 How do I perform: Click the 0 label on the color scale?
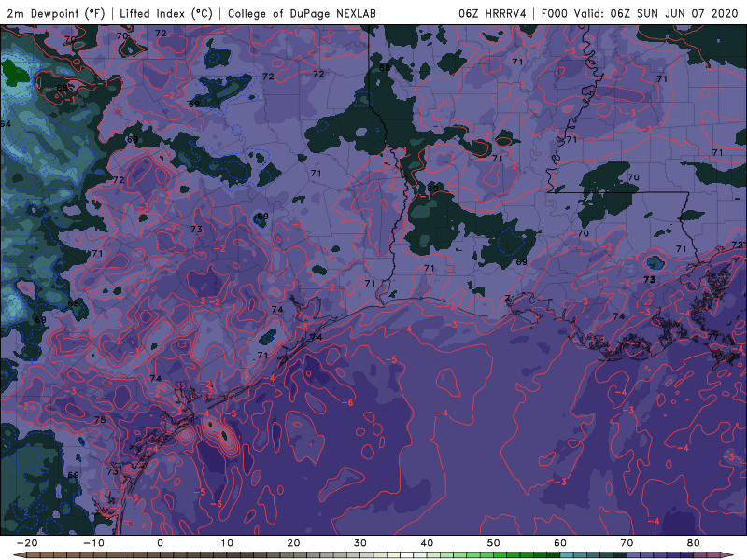160,543
